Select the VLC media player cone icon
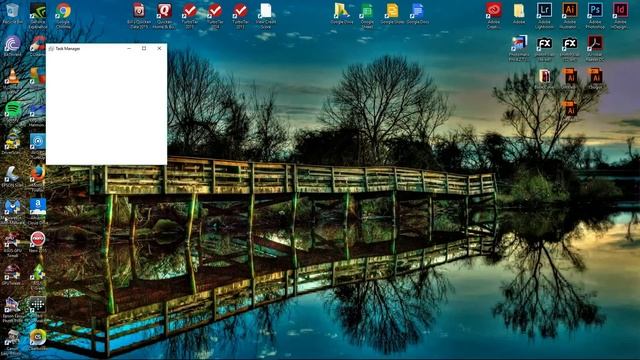Viewport: 640px width, 360px height. (x=12, y=77)
